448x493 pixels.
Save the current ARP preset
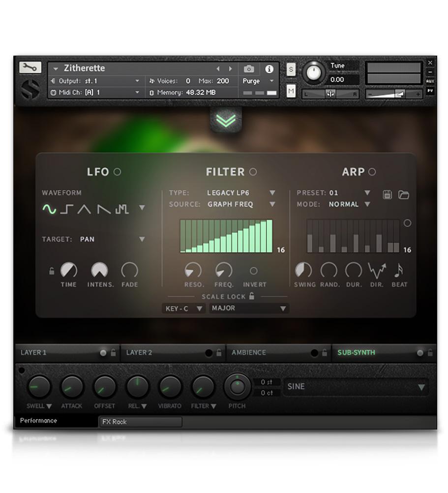pyautogui.click(x=387, y=194)
